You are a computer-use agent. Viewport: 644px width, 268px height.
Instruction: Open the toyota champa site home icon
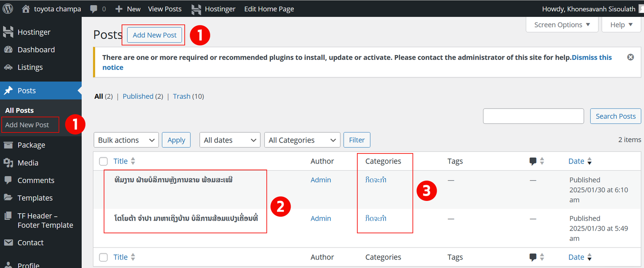26,8
